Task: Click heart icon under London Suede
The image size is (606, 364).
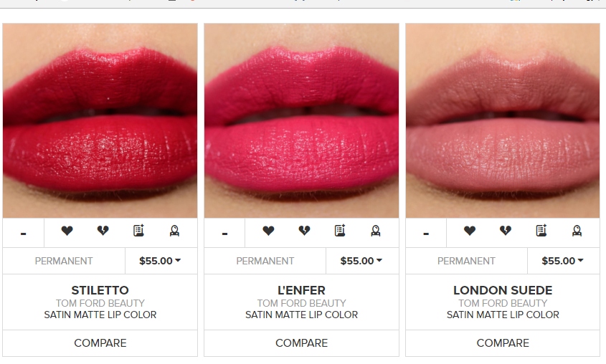Action: (470, 231)
